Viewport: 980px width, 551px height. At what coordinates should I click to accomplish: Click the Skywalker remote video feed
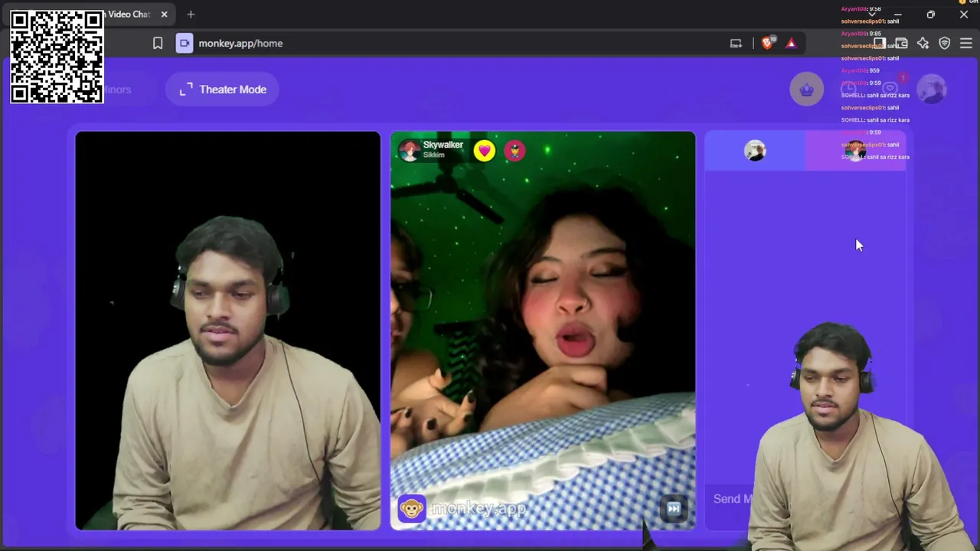(543, 331)
